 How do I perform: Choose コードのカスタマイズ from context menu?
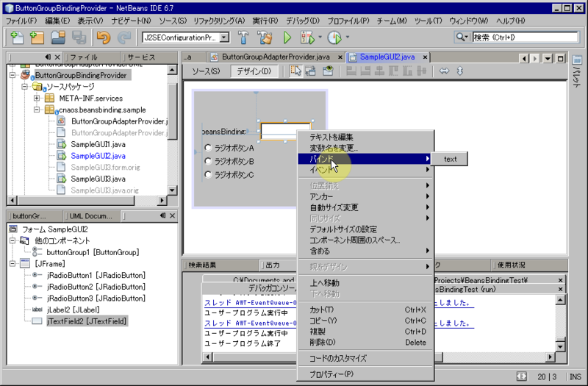(x=365, y=358)
